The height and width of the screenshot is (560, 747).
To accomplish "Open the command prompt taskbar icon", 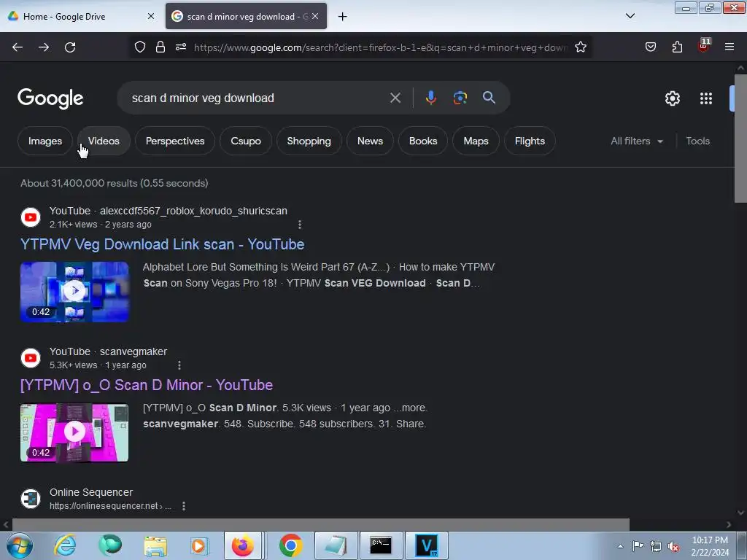I will tap(381, 545).
